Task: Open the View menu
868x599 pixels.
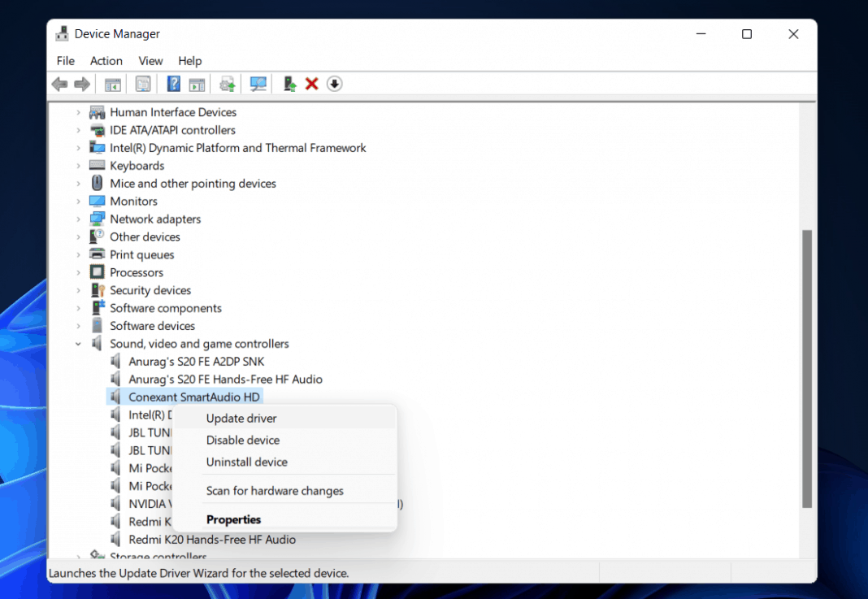Action: coord(150,60)
